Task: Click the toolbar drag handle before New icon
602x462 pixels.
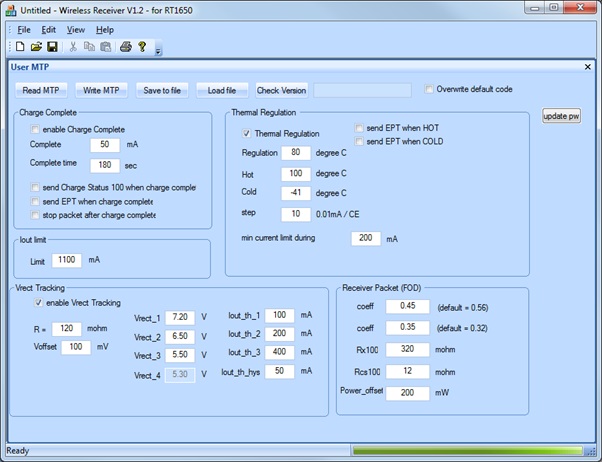Action: pos(10,47)
